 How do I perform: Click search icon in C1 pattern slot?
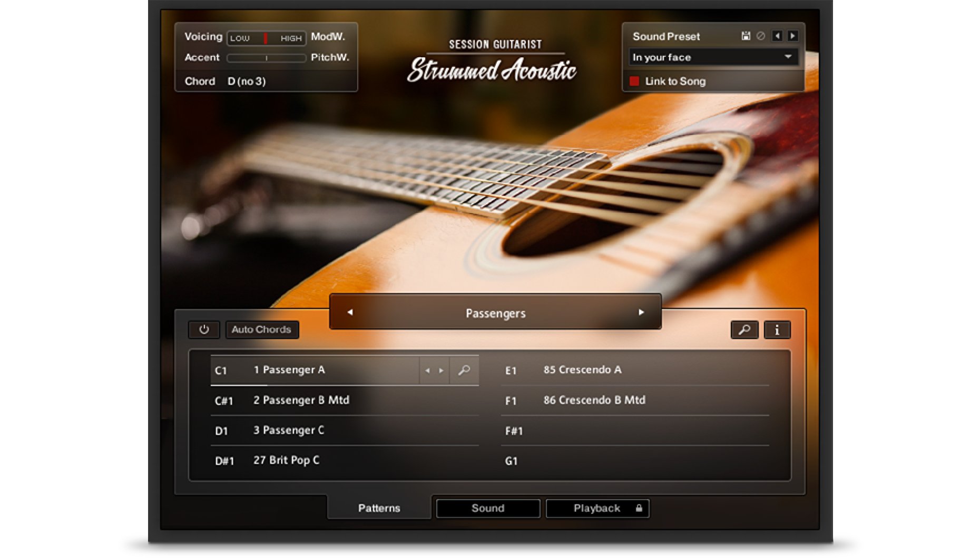tap(464, 370)
